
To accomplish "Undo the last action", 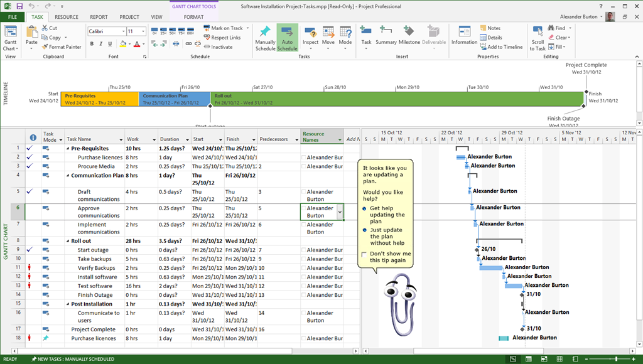I will coord(31,6).
